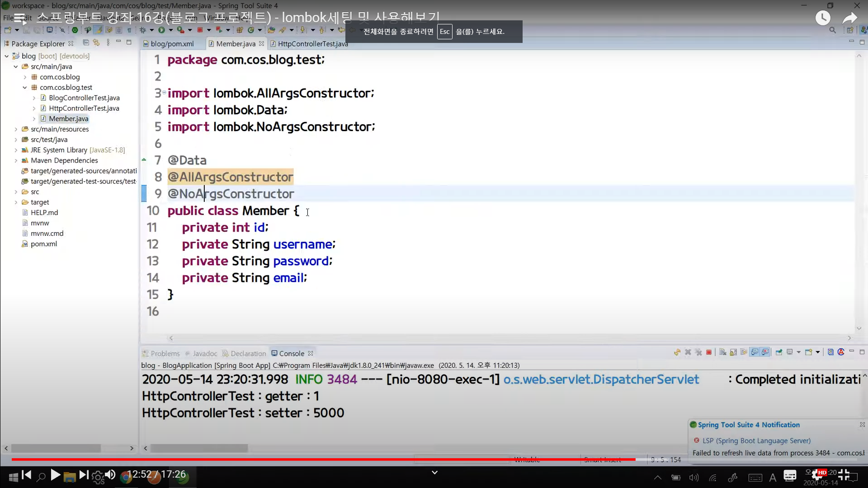
Task: Toggle Word Wrap in Console toolbar
Action: [x=744, y=352]
